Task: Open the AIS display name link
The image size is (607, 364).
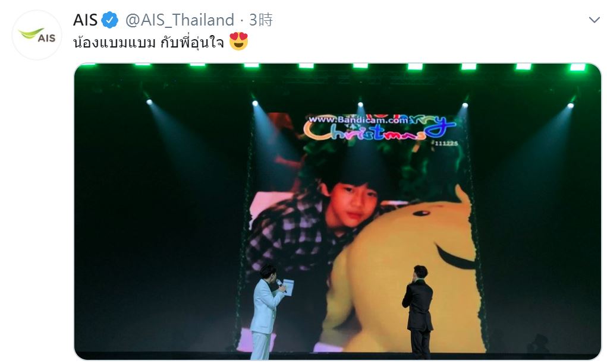Action: tap(85, 20)
